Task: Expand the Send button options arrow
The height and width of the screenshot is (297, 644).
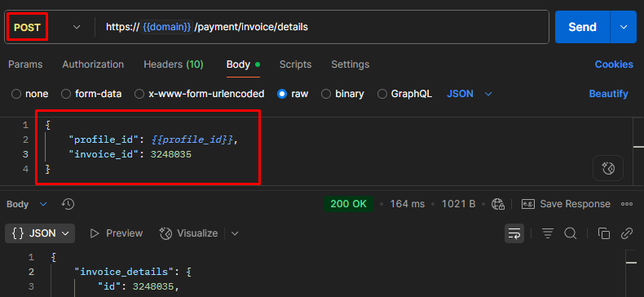Action: (x=624, y=27)
